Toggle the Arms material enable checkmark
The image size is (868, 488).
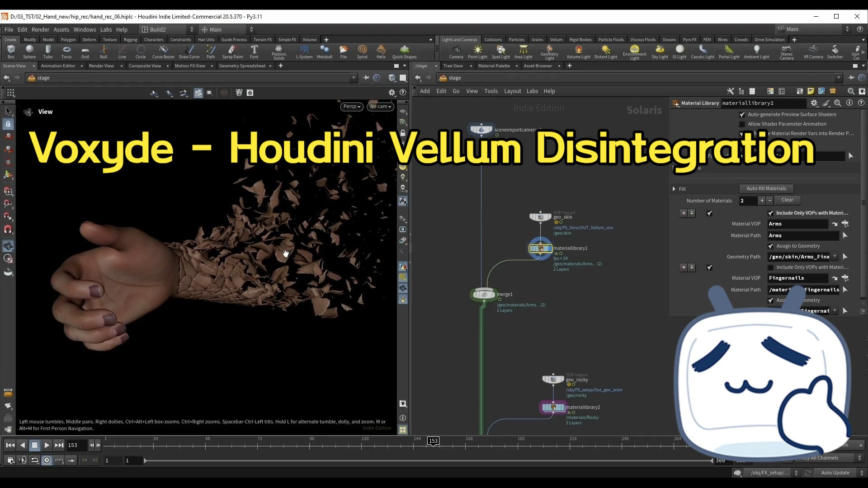(709, 213)
